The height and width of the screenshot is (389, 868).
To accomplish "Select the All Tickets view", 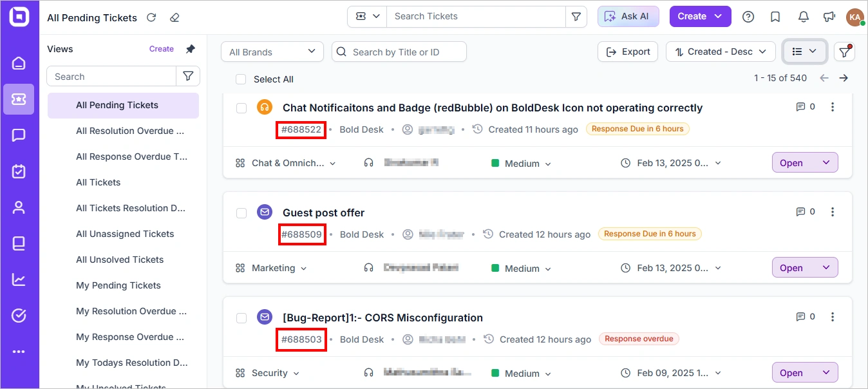I will click(123, 182).
